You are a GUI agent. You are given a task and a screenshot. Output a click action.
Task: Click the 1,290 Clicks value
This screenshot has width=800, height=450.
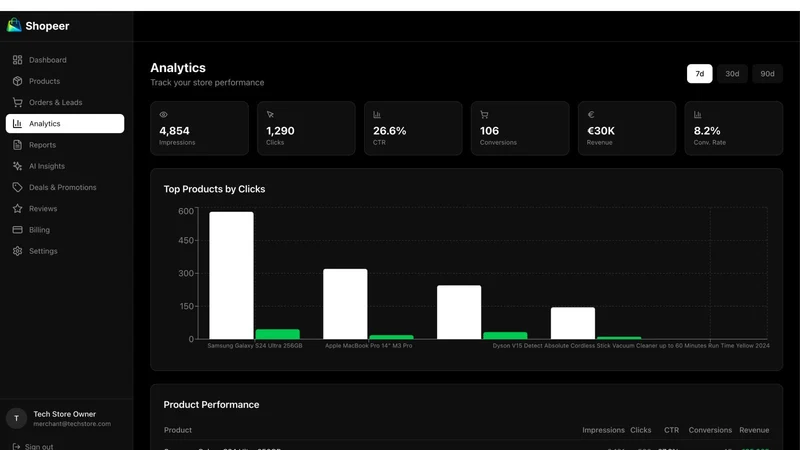tap(280, 131)
